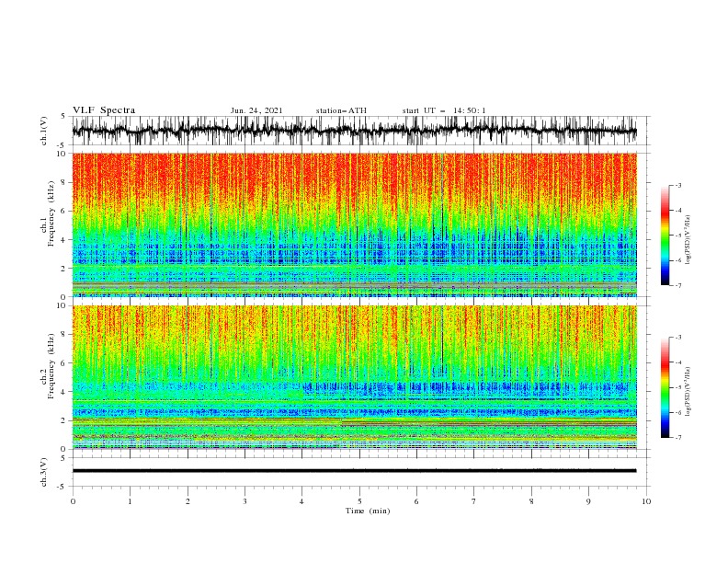The width and height of the screenshot is (728, 563).
Task: Click the ch.2 "Frequency (kHz)" axis label
Action: point(51,366)
